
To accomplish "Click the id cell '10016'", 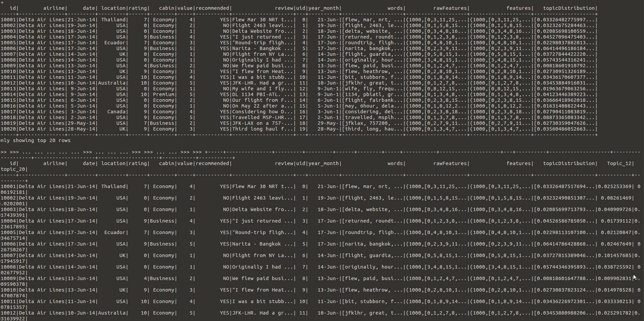I will click(x=8, y=106).
